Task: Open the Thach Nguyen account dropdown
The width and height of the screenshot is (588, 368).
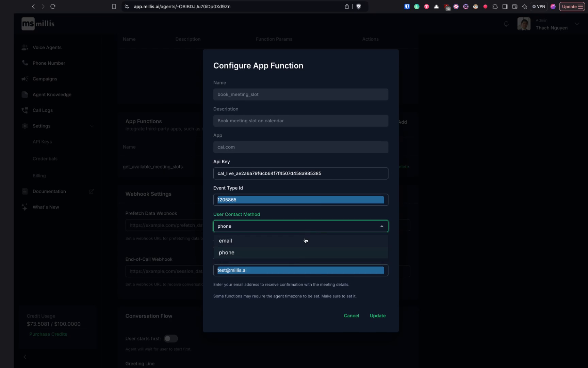Action: (576, 24)
